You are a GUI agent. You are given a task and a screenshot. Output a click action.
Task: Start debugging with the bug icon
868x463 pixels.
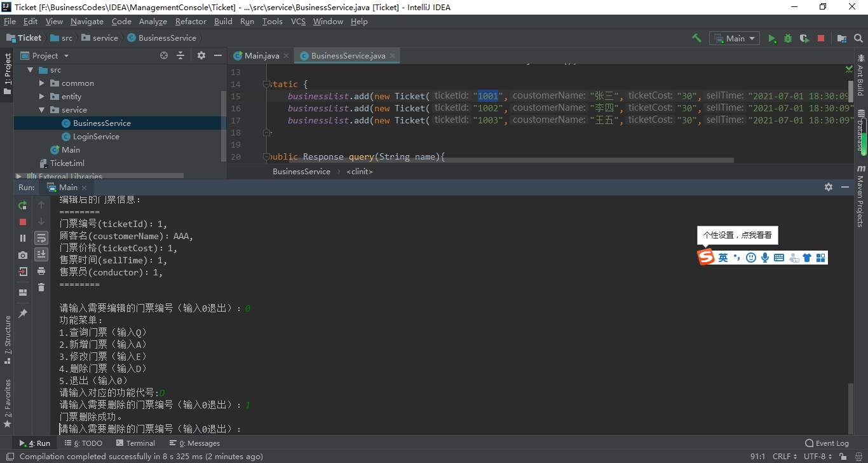click(788, 38)
